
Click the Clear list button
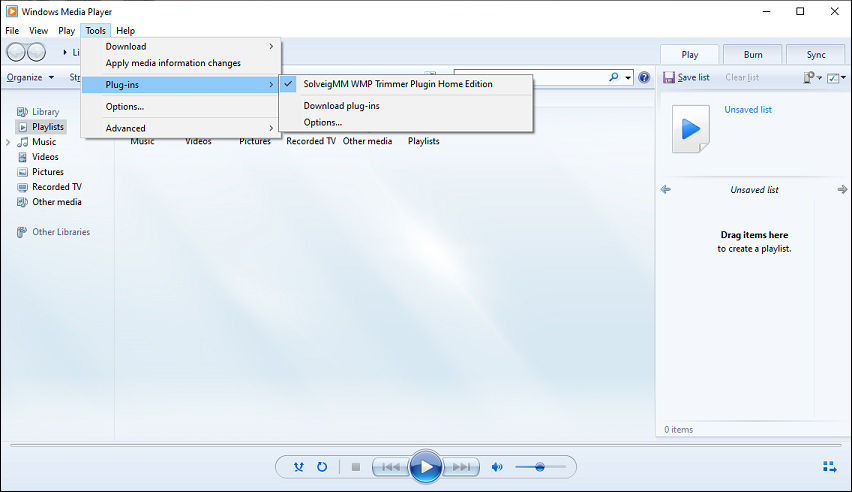pos(742,77)
